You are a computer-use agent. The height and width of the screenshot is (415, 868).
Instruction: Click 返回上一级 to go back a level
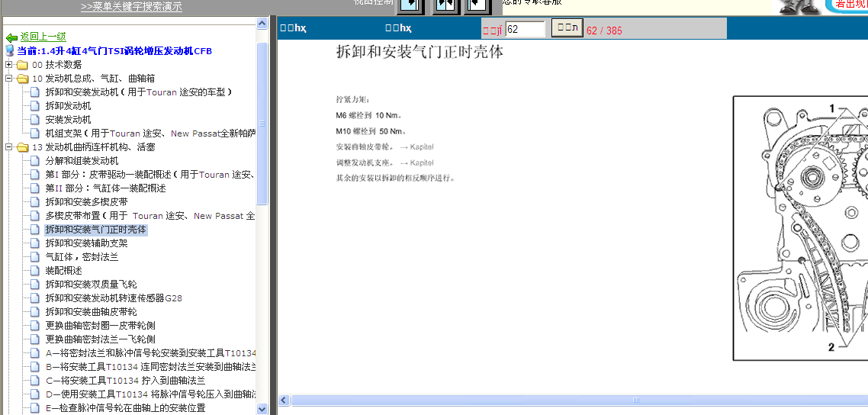(x=43, y=37)
